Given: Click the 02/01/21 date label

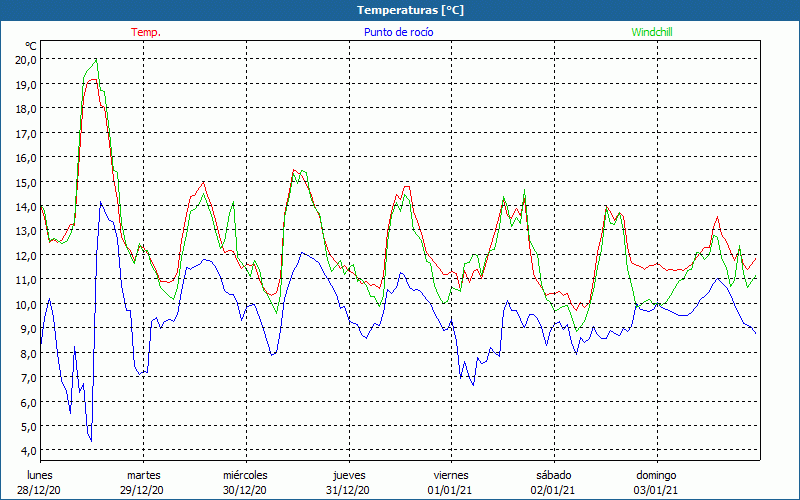Looking at the screenshot, I should click(x=553, y=490).
